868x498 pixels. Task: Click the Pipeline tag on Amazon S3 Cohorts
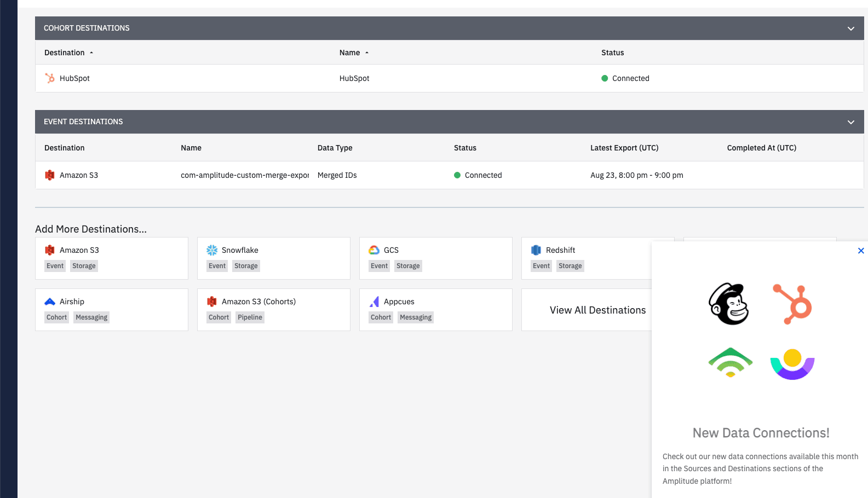tap(250, 317)
